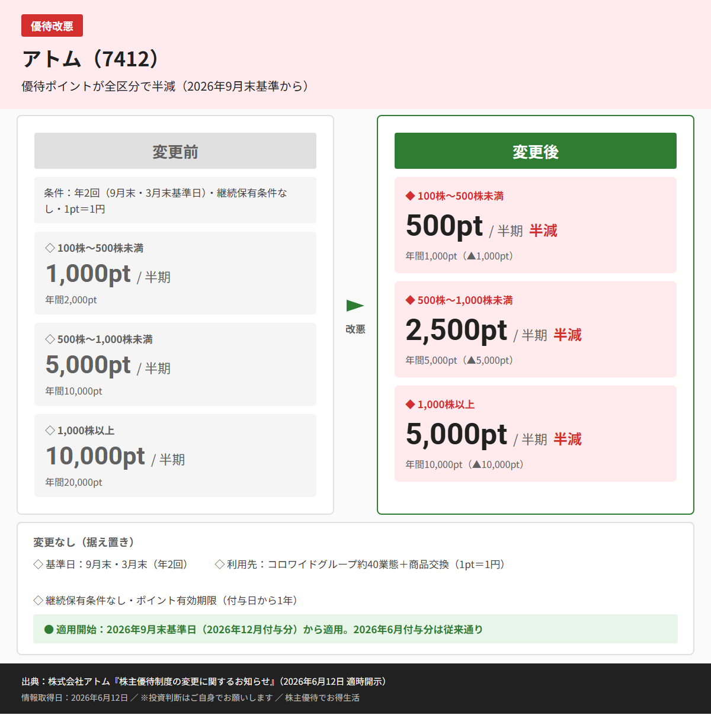
Task: Click the 年間10,000pt text in 変更前
Action: click(73, 392)
